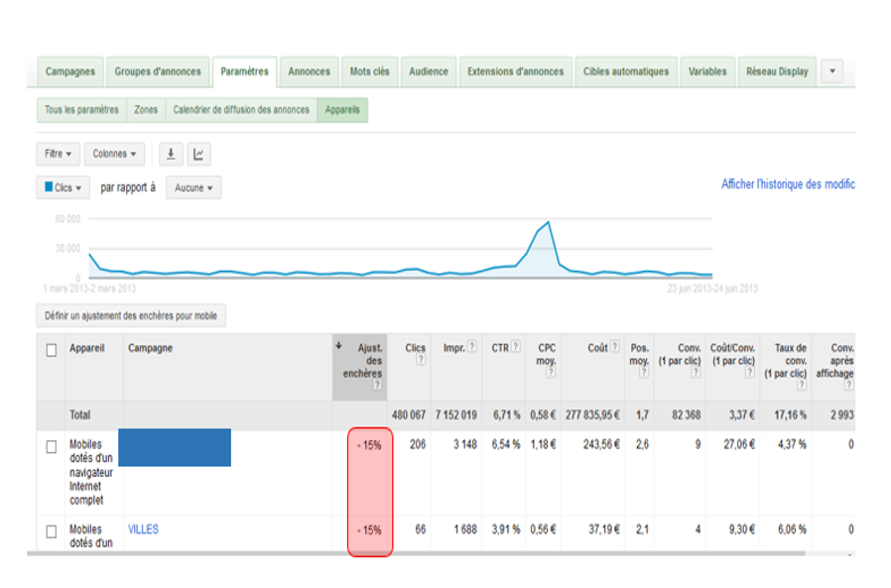Open the Aucune comparison dropdown
The height and width of the screenshot is (588, 891).
(193, 187)
